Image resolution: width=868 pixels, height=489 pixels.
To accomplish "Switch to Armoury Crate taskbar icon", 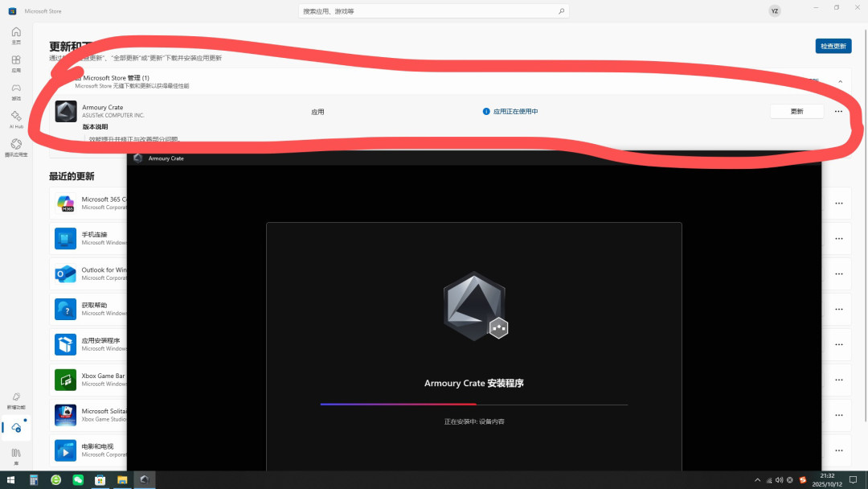I will click(145, 479).
